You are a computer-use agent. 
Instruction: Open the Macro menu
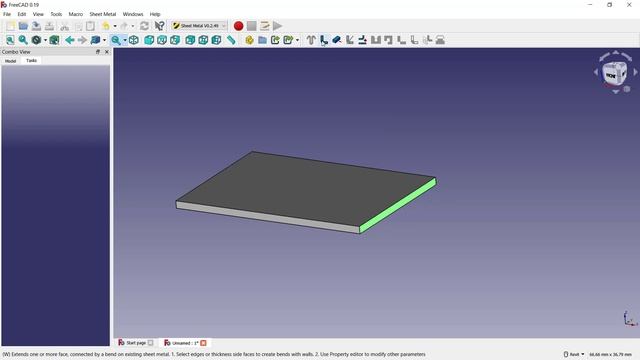click(76, 14)
